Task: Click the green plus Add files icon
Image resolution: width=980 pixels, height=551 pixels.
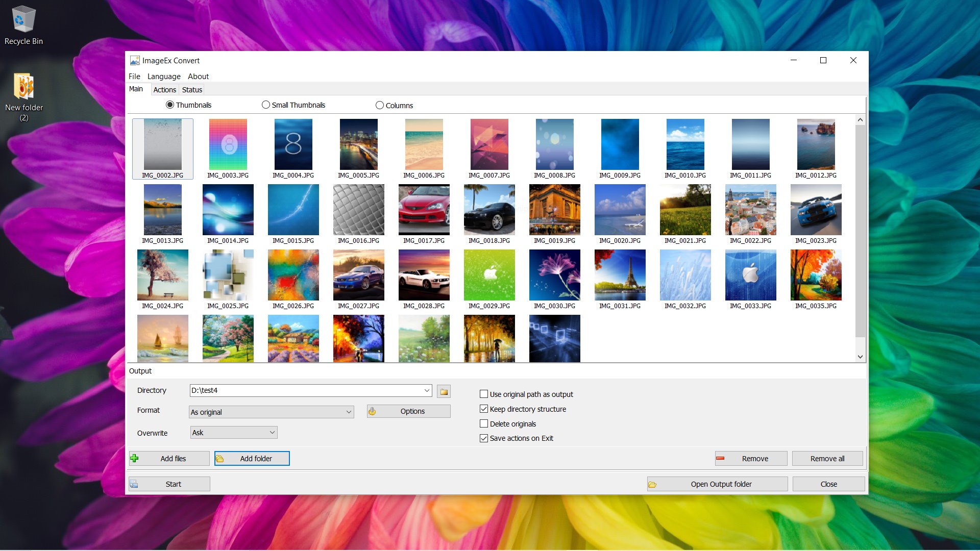Action: pyautogui.click(x=135, y=458)
